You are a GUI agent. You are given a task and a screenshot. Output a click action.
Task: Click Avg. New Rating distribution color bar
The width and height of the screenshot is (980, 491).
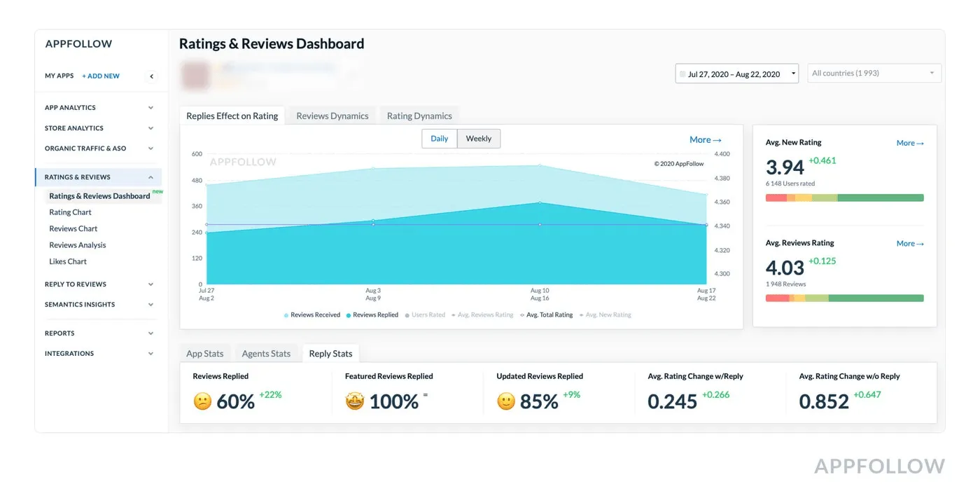click(x=845, y=198)
